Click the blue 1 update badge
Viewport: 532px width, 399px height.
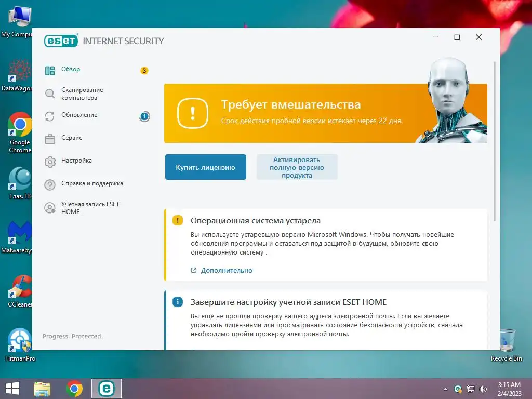tap(144, 116)
